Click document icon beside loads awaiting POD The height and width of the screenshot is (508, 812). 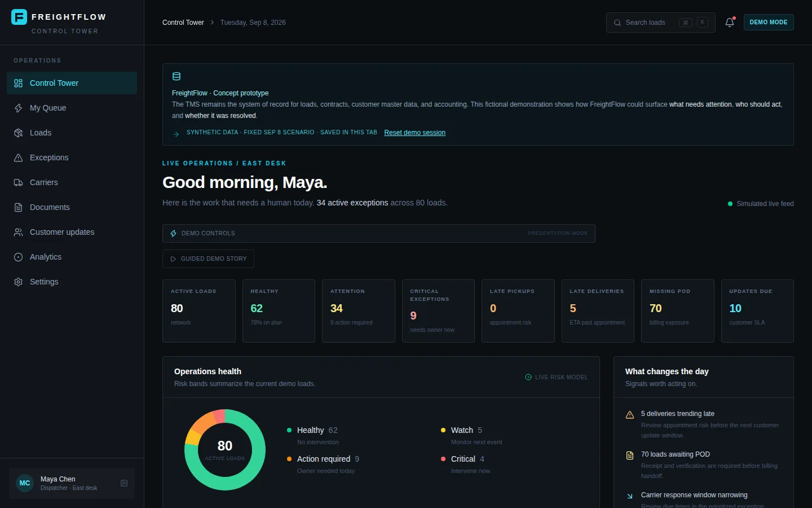coord(630,456)
